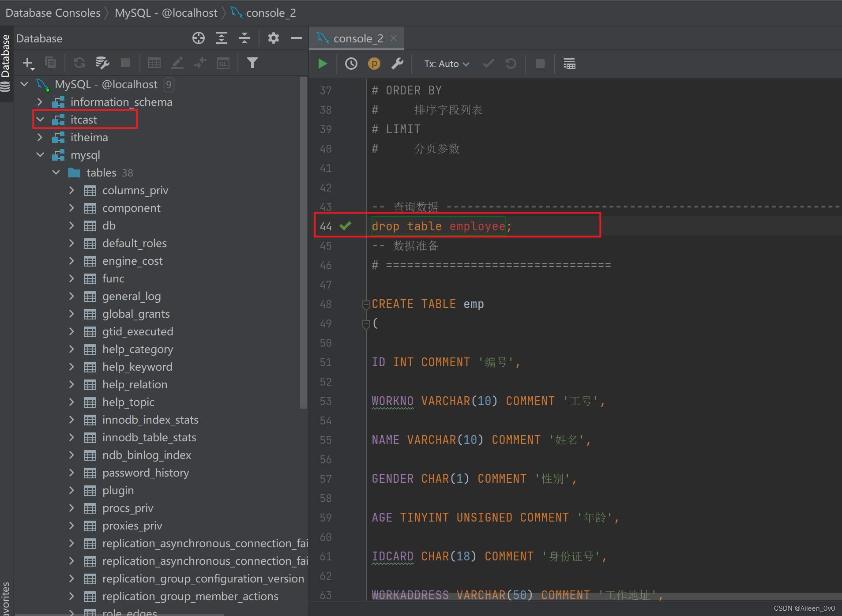Open the Database panel gear options
Viewport: 842px width, 616px height.
273,38
